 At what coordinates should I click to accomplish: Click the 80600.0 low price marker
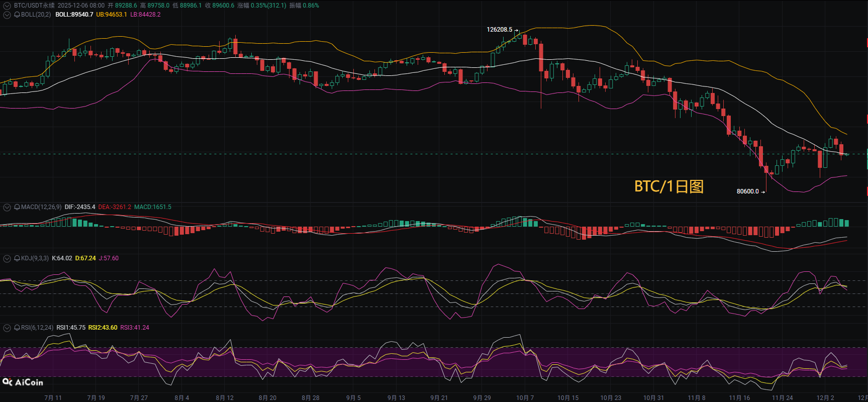coord(747,191)
